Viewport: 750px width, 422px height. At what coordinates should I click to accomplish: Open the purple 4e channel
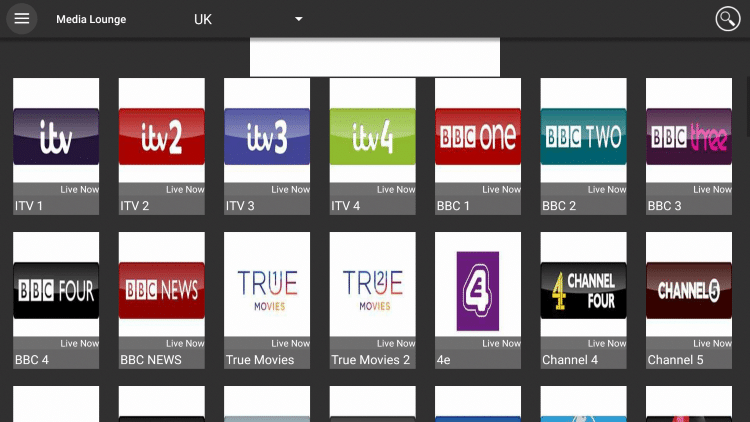478,291
